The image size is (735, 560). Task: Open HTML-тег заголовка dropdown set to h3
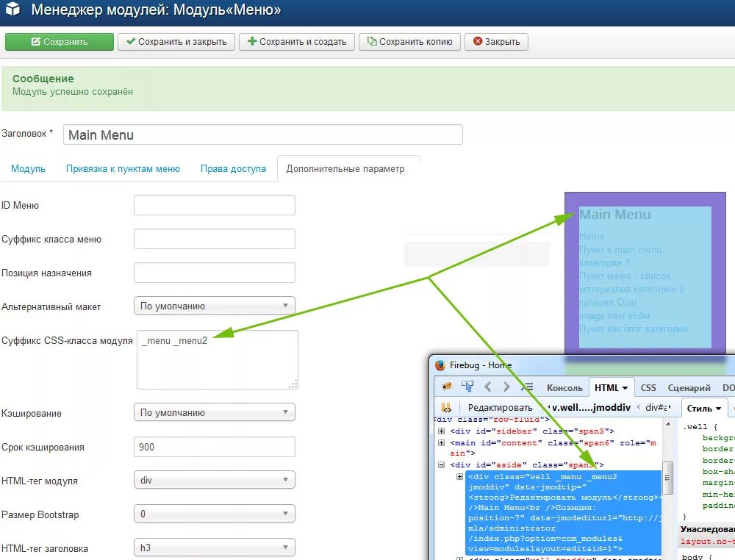click(x=215, y=548)
